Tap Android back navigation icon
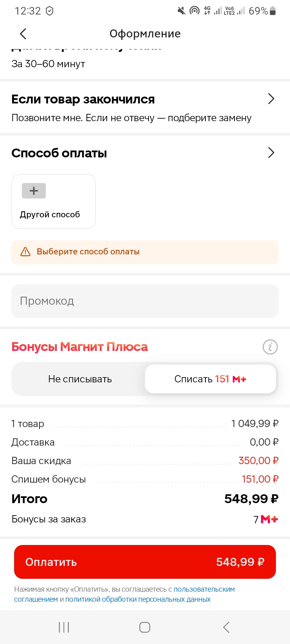Screen dimensions: 290x644 click(226, 627)
